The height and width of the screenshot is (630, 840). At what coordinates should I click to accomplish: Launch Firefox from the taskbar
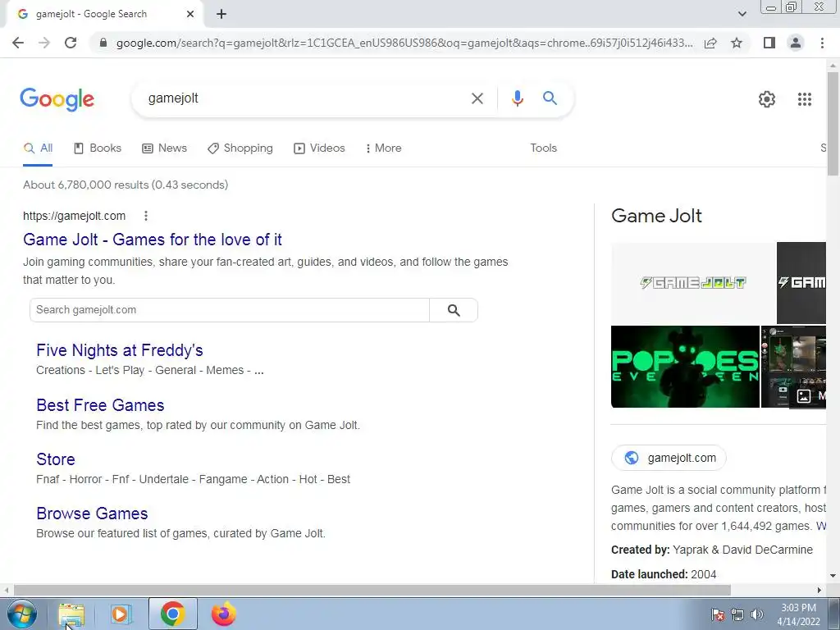223,614
